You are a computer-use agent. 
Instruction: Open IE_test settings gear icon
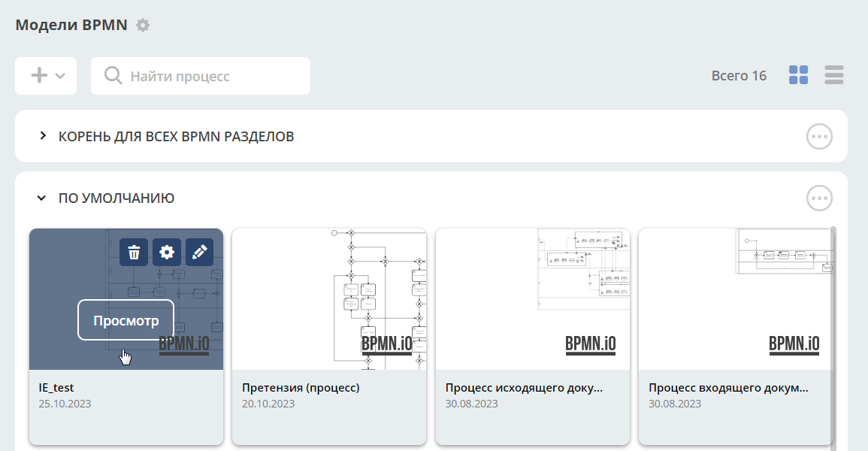[167, 253]
